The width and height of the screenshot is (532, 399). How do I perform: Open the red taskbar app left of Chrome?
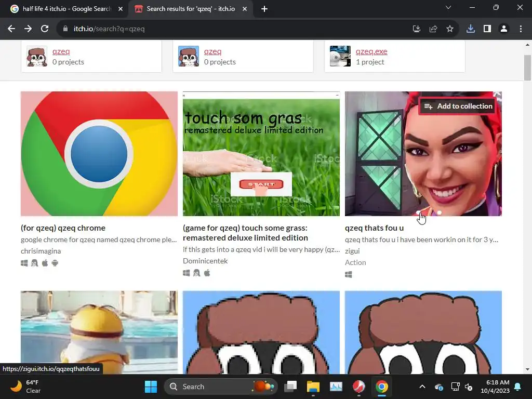click(x=358, y=387)
